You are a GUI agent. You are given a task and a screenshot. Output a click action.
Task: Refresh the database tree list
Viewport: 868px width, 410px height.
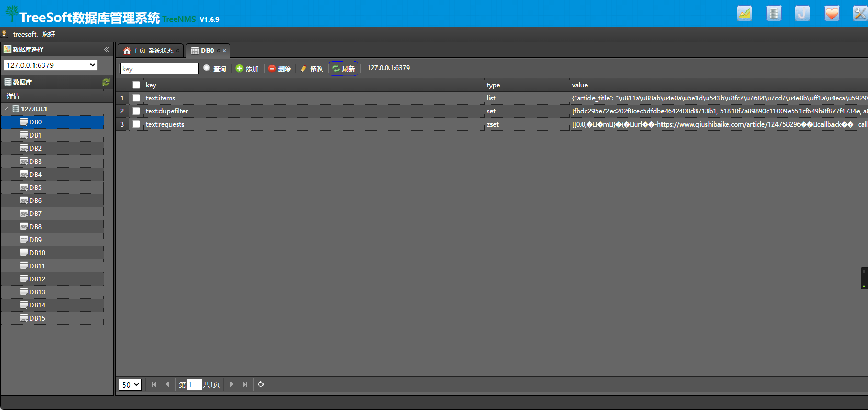click(x=106, y=82)
